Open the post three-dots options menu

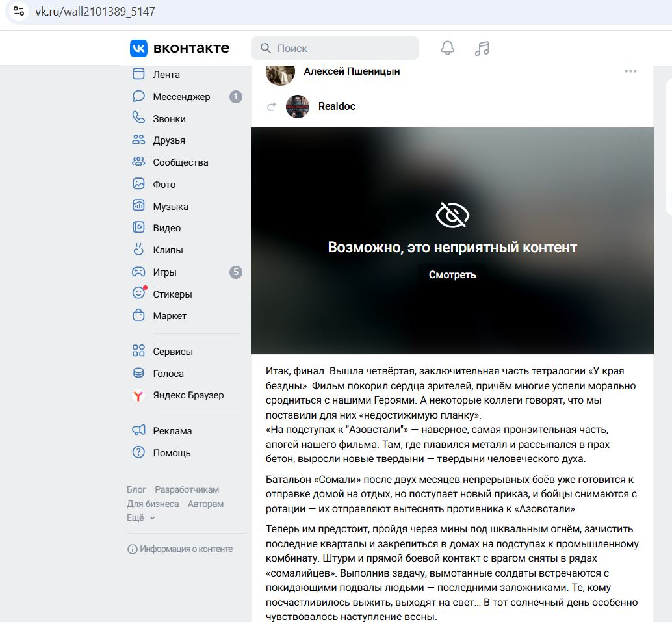[x=630, y=71]
